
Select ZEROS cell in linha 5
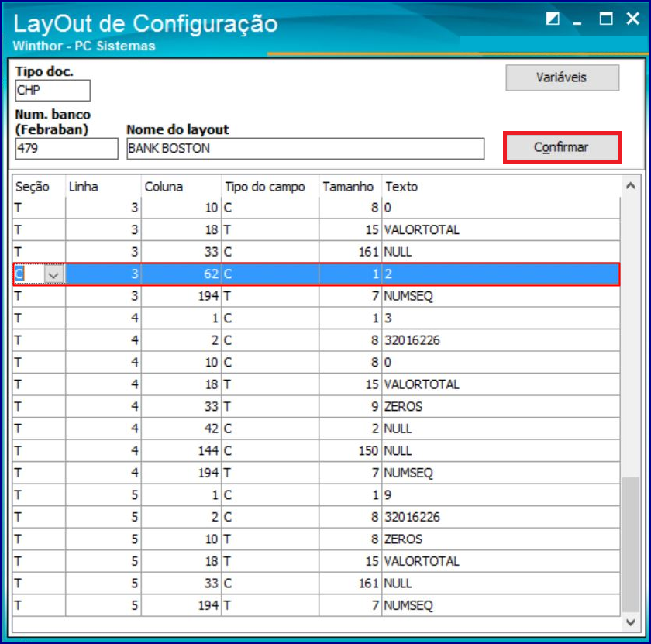501,539
